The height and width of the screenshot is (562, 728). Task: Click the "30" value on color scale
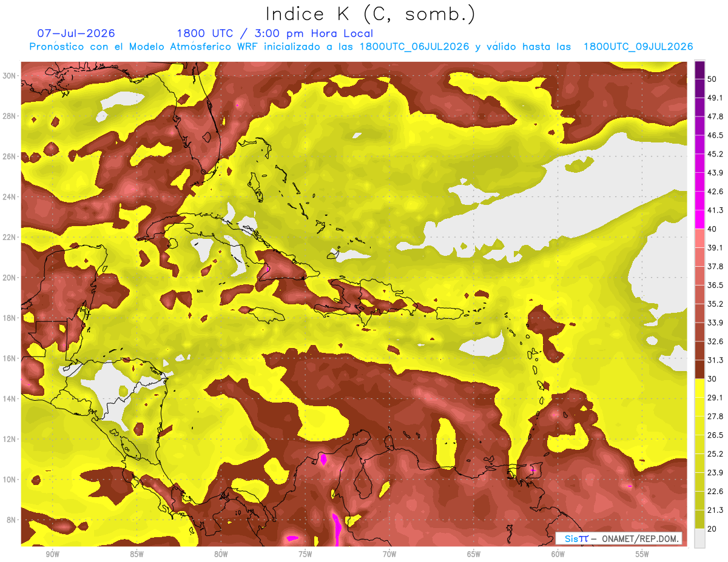click(x=713, y=379)
